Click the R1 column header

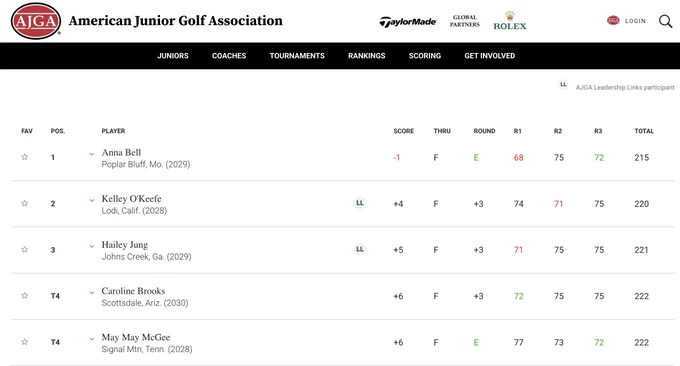click(x=517, y=131)
